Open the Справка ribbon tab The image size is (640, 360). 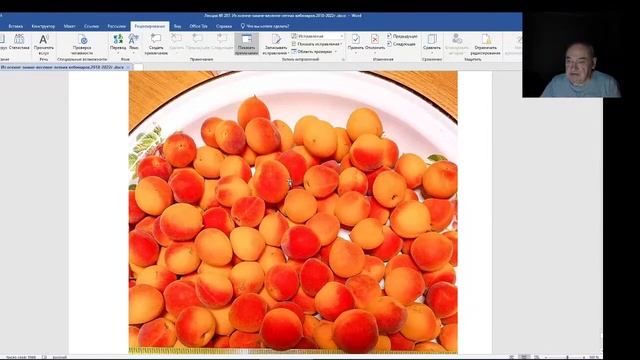(224, 26)
